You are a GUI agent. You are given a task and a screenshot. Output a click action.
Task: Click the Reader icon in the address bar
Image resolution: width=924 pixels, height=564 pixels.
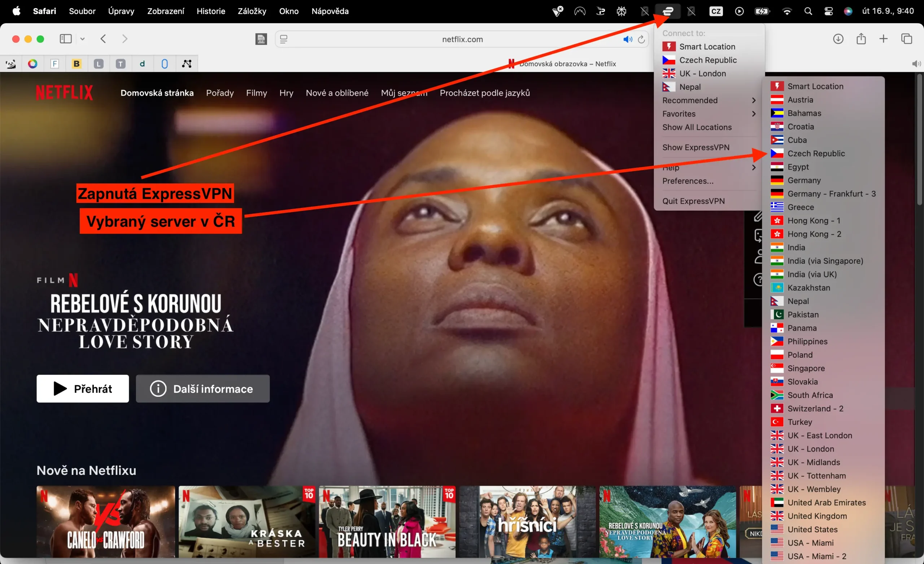click(284, 39)
